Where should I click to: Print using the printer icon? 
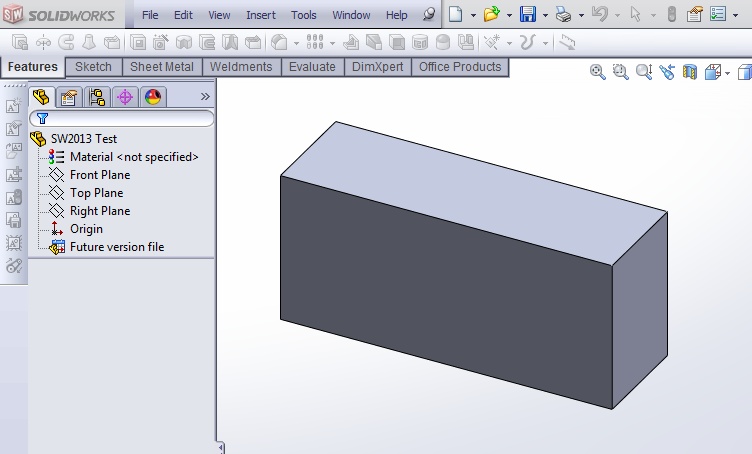(x=564, y=15)
